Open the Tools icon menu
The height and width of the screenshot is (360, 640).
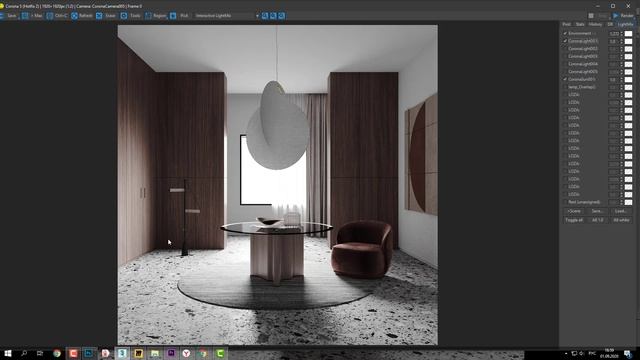(124, 16)
